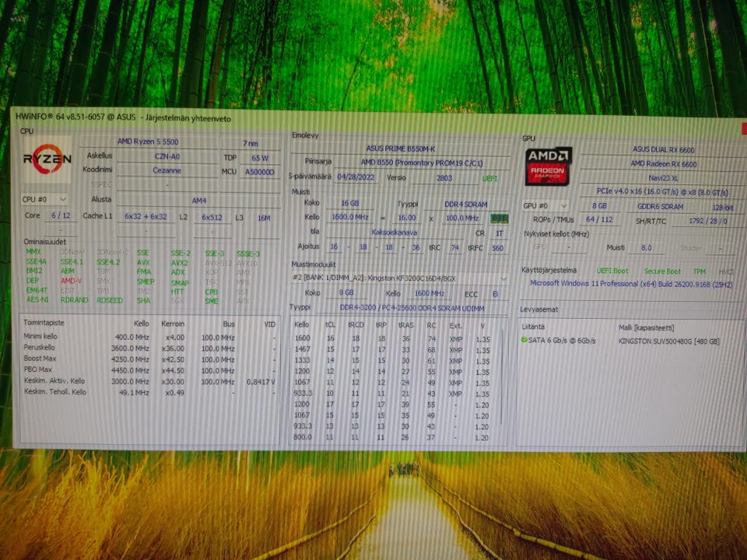The width and height of the screenshot is (747, 560).
Task: Click the Secure Boot indicator
Action: tap(662, 271)
